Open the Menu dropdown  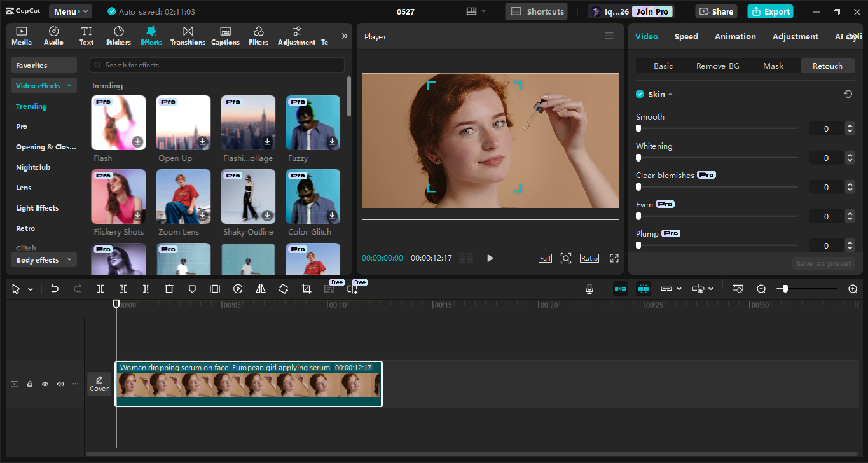70,11
